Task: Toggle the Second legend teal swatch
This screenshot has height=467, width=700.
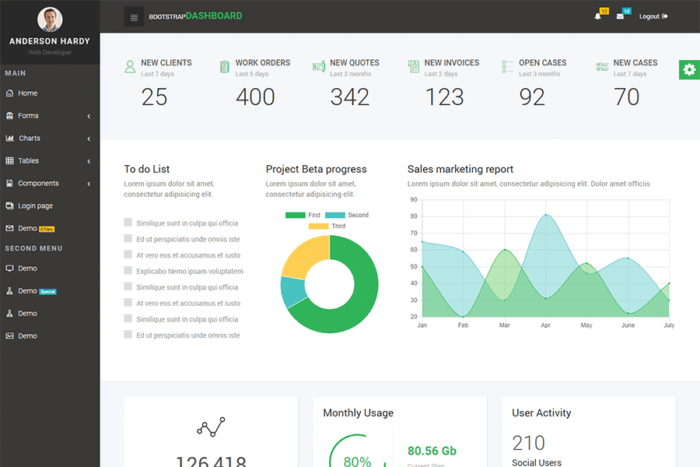Action: click(335, 215)
